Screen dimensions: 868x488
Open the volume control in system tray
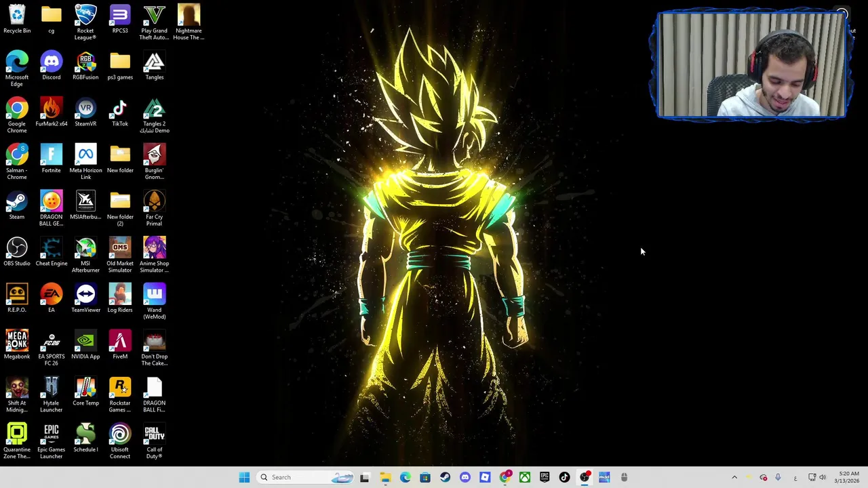(823, 477)
